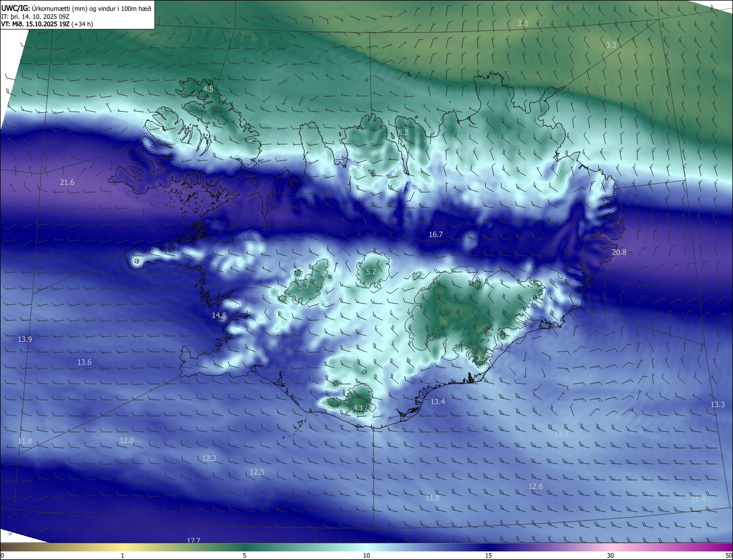This screenshot has width=733, height=560.
Task: Click the 15 tick label on color scale
Action: coord(488,556)
